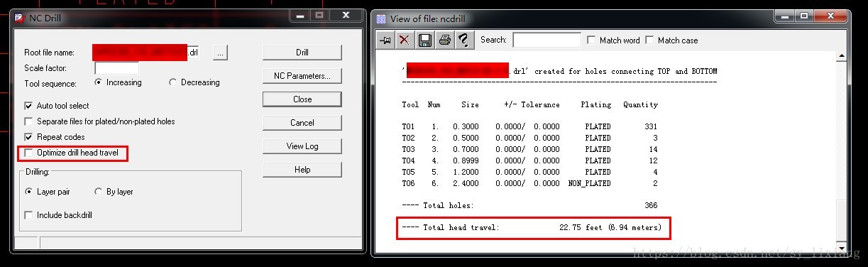Click the quantity value 331
Screen dimensions: 868x267
(x=651, y=126)
